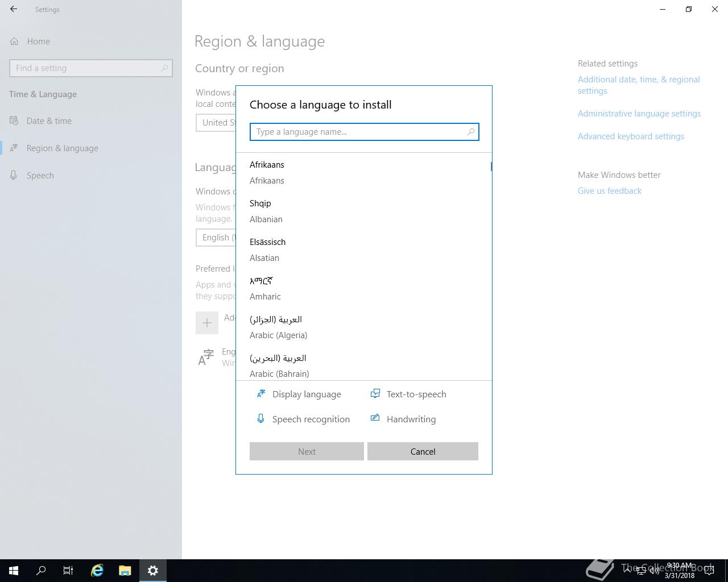Open Task View from taskbar
This screenshot has height=582, width=728.
pos(68,570)
